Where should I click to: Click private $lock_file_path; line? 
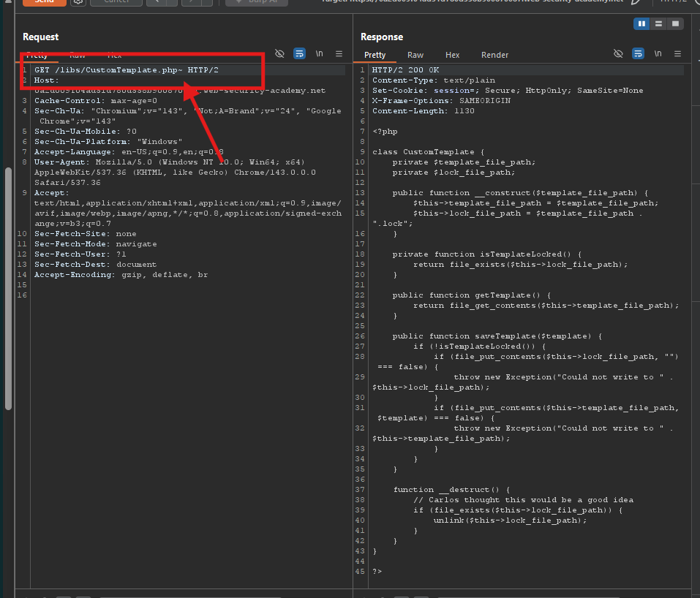[x=454, y=173]
